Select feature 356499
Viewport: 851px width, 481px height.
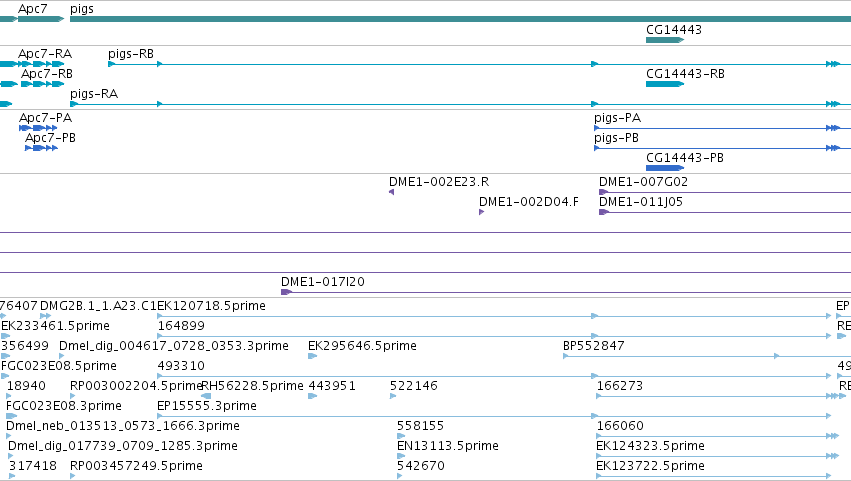[x=24, y=346]
